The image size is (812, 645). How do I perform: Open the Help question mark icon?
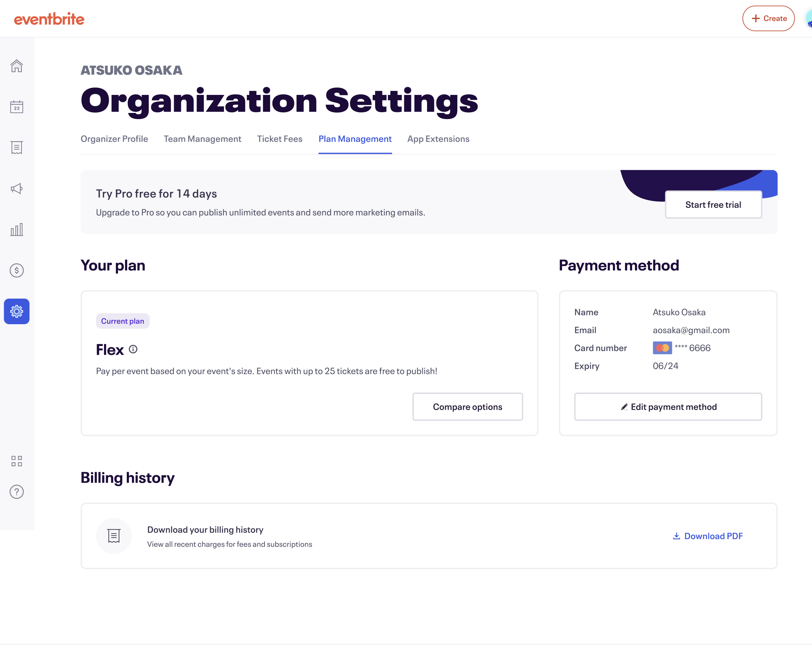[17, 492]
